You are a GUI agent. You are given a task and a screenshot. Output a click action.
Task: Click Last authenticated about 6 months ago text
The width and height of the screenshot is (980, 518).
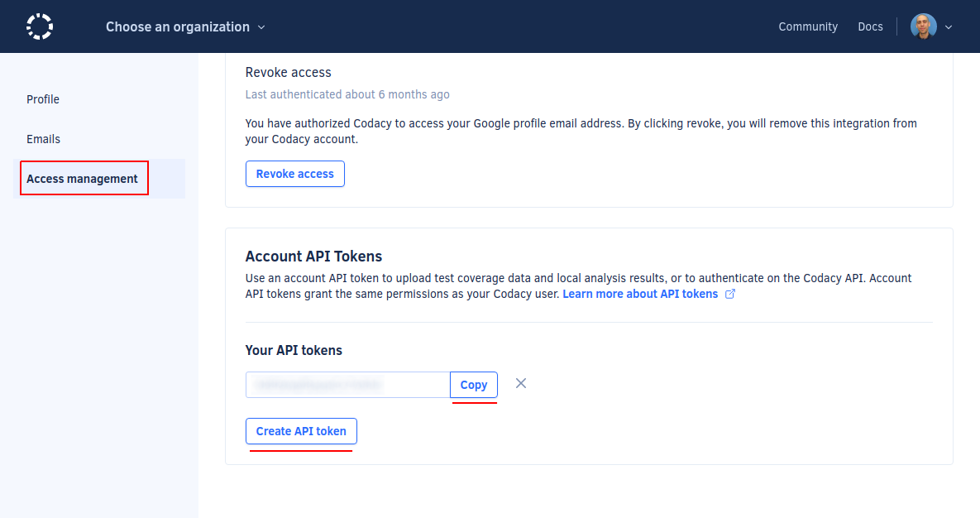pyautogui.click(x=347, y=94)
